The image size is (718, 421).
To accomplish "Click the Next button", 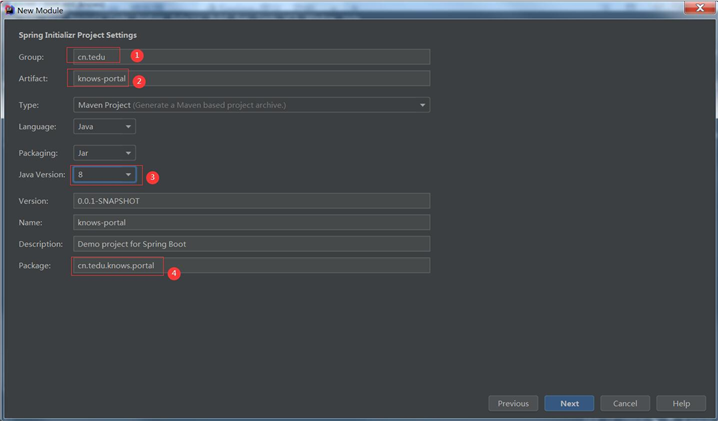I will coord(569,403).
